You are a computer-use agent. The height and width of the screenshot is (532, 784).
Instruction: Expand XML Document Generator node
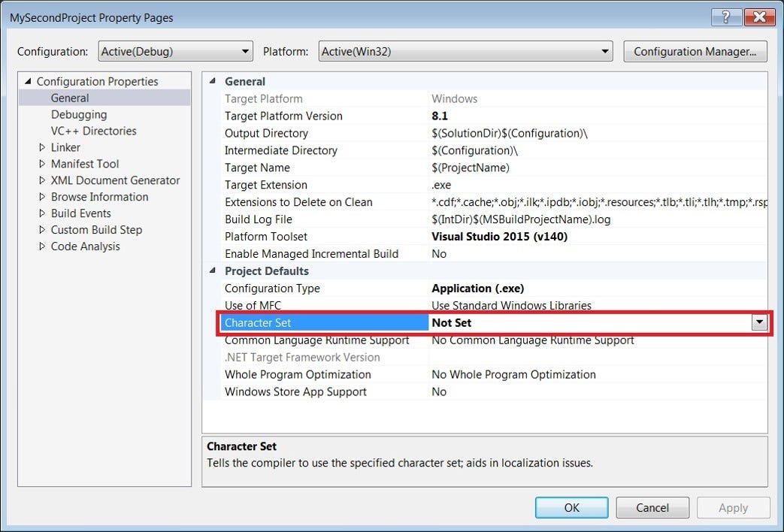point(44,180)
